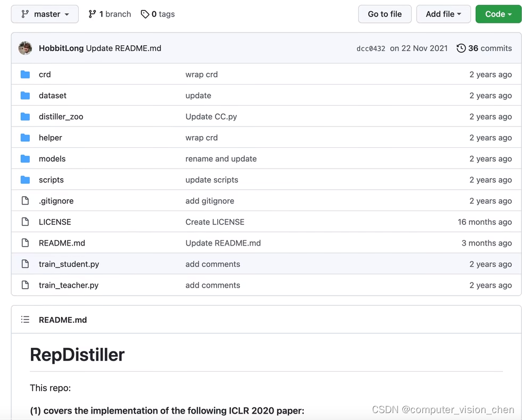
Task: Click the distiller_zoo folder icon
Action: pyautogui.click(x=26, y=116)
